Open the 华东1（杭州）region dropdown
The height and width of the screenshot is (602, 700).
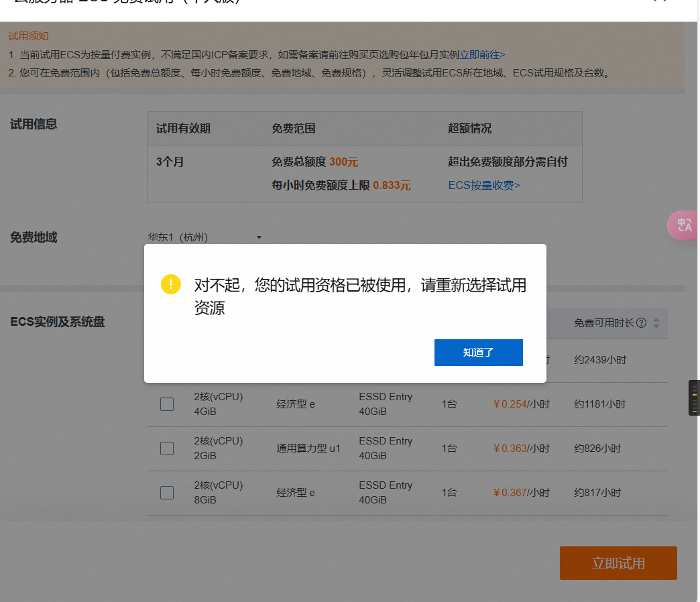pyautogui.click(x=205, y=237)
